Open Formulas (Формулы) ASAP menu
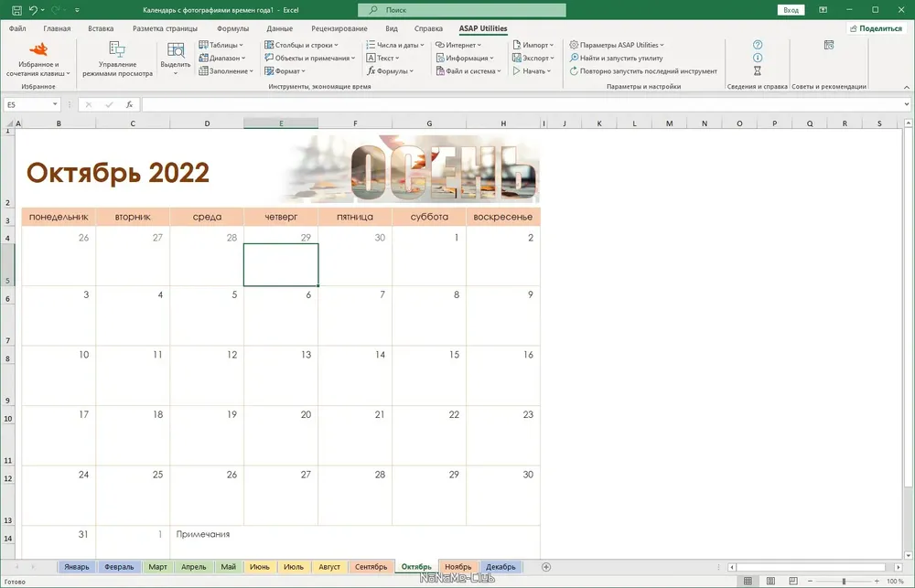Image resolution: width=915 pixels, height=588 pixels. point(390,71)
